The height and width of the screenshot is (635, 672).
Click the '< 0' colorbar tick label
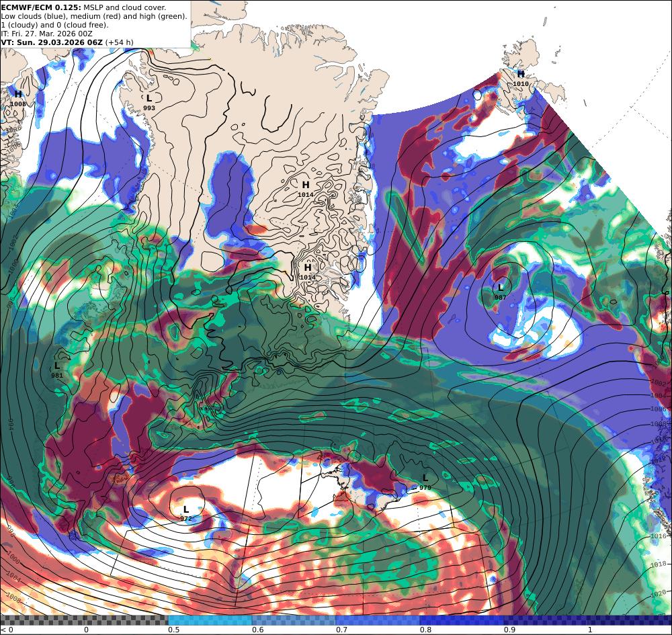coord(7,630)
